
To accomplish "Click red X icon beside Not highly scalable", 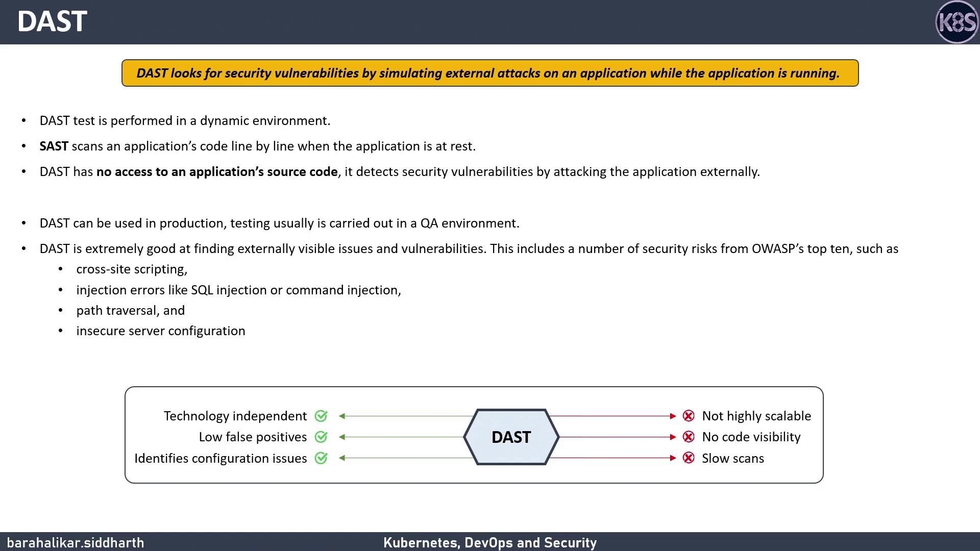I will point(689,416).
